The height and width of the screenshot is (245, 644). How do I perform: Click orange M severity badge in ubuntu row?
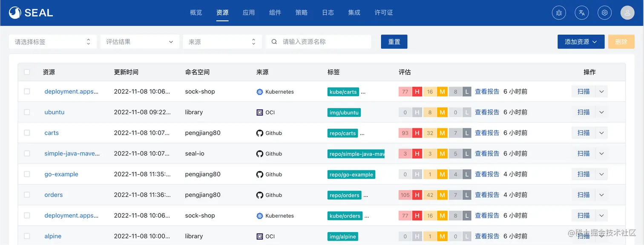coord(443,112)
